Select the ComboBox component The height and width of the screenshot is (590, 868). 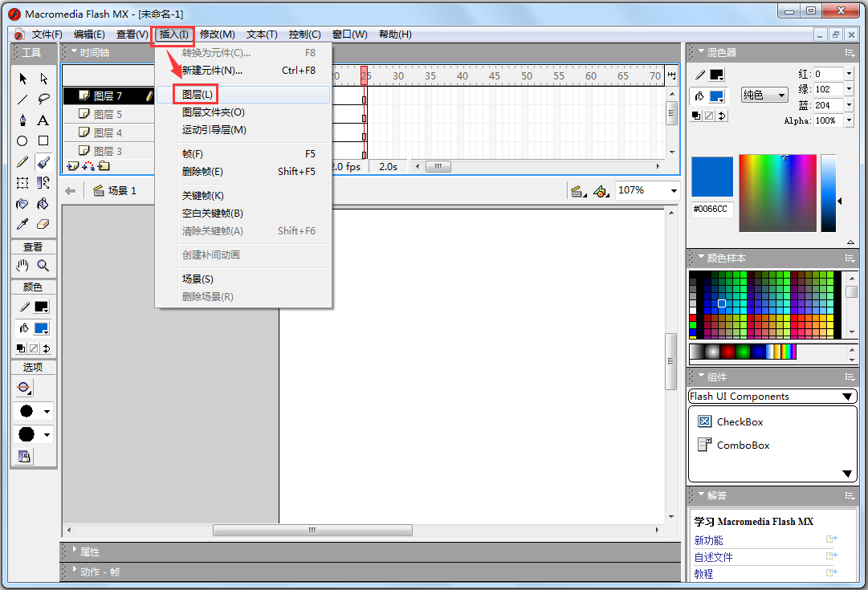(x=733, y=445)
